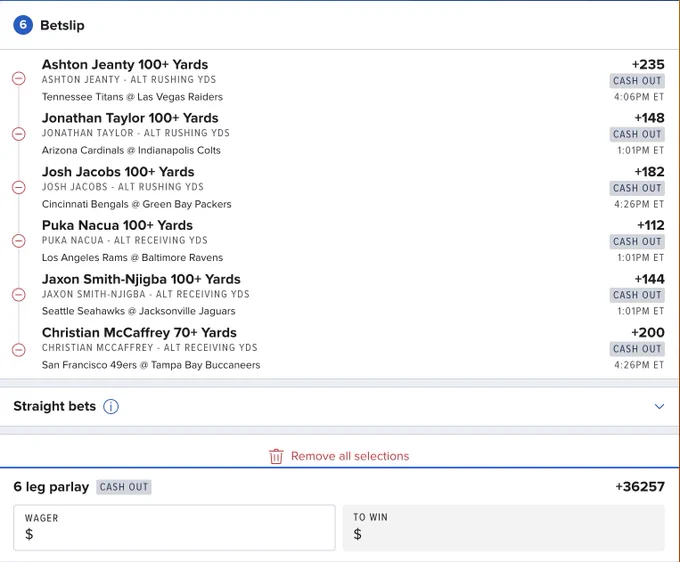The image size is (680, 562).
Task: Click Cincinnati Bengals @ Green Bay Packers matchup
Action: 137,204
